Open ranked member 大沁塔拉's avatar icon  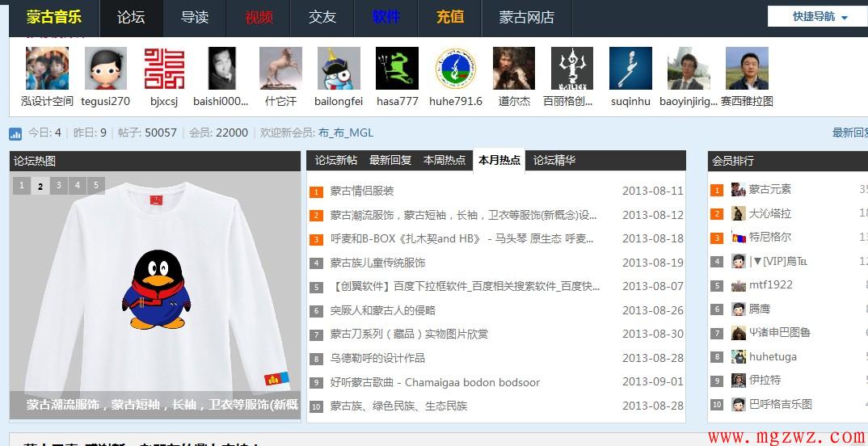(738, 213)
